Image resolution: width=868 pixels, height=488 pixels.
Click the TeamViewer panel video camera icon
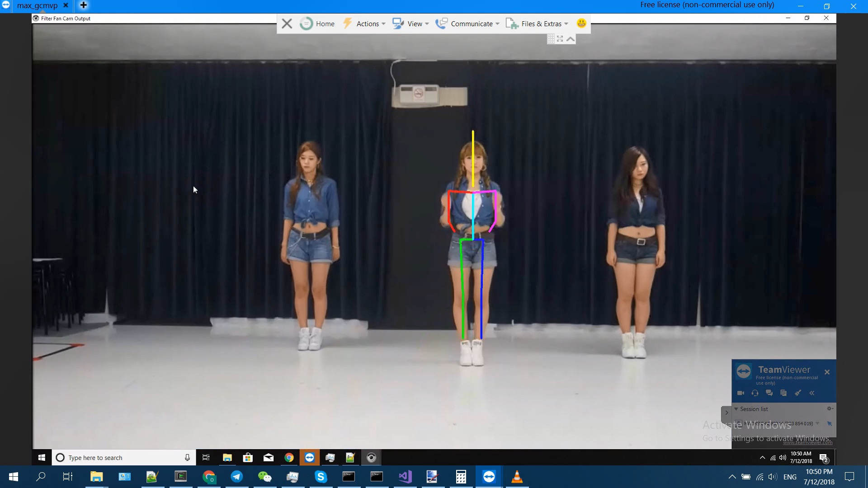(741, 393)
